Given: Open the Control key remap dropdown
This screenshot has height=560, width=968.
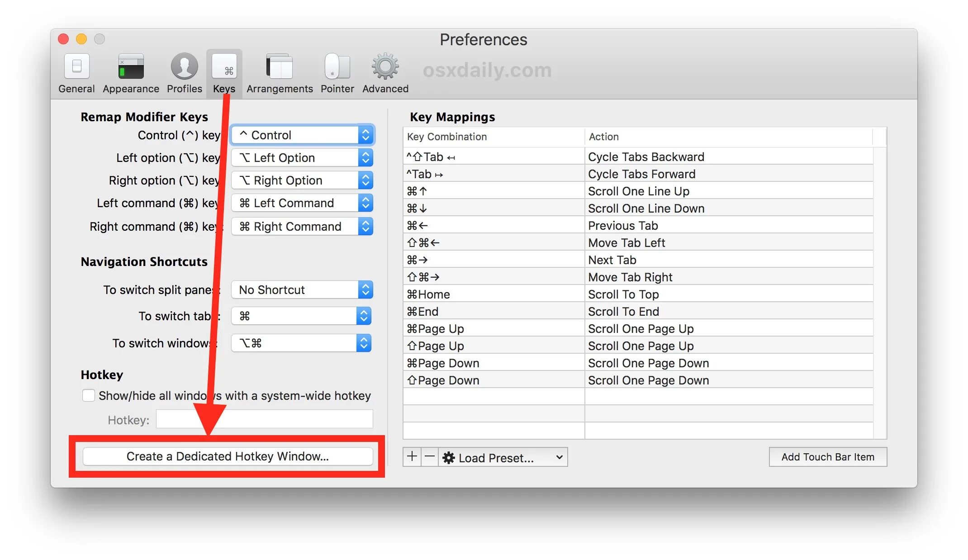Looking at the screenshot, I should 302,135.
